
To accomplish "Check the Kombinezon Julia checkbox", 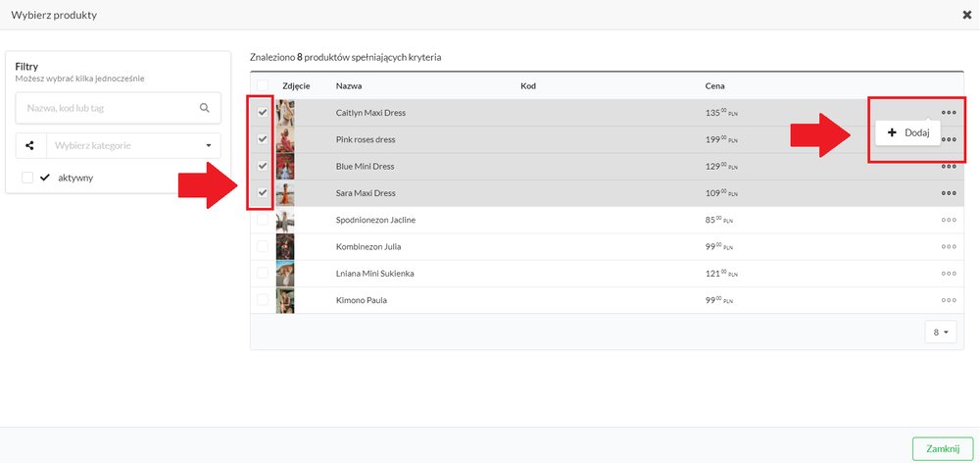I will click(263, 246).
